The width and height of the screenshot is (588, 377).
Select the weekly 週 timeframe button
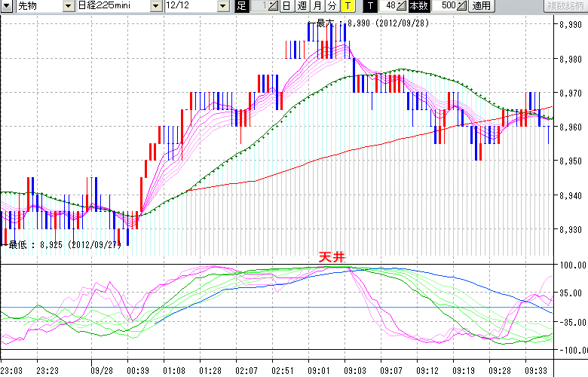click(302, 6)
